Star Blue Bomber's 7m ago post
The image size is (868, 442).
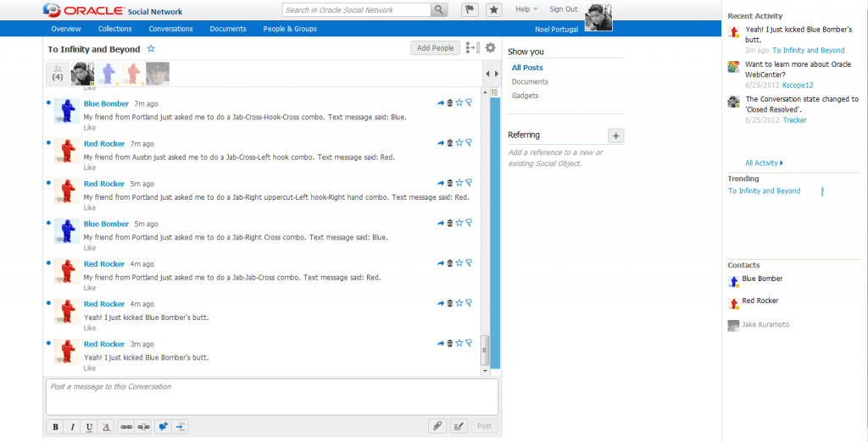coord(459,103)
